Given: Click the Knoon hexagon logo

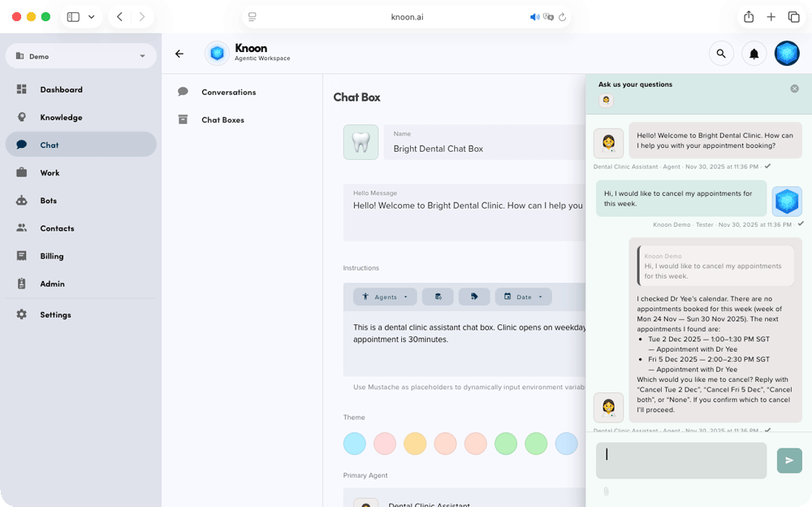Looking at the screenshot, I should tap(217, 54).
